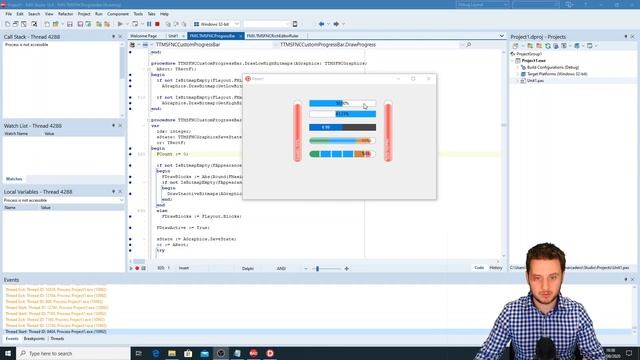This screenshot has width=640, height=360.
Task: Switch to the History view tab
Action: tap(496, 268)
